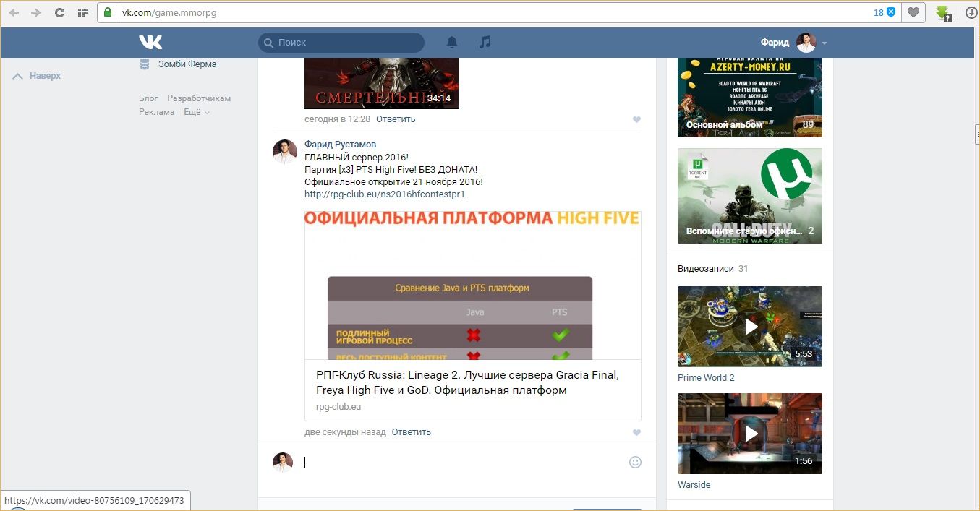The width and height of the screenshot is (980, 511).
Task: Toggle the browser bookmark heart
Action: coord(913,12)
